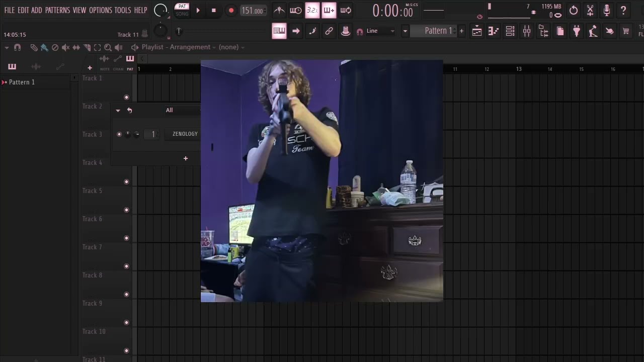Toggle the 3-2-1 countdown before recording
This screenshot has height=362, width=644.
coord(312,10)
